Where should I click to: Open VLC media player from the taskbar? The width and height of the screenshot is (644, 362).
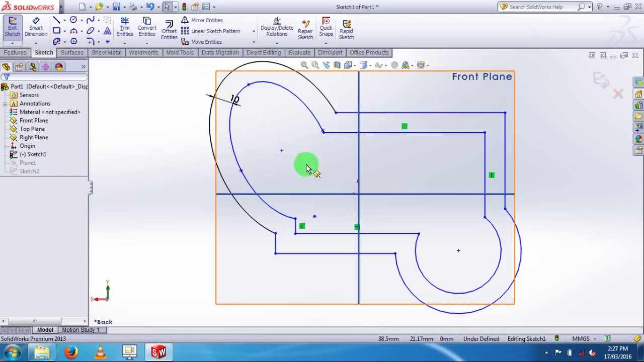point(100,352)
